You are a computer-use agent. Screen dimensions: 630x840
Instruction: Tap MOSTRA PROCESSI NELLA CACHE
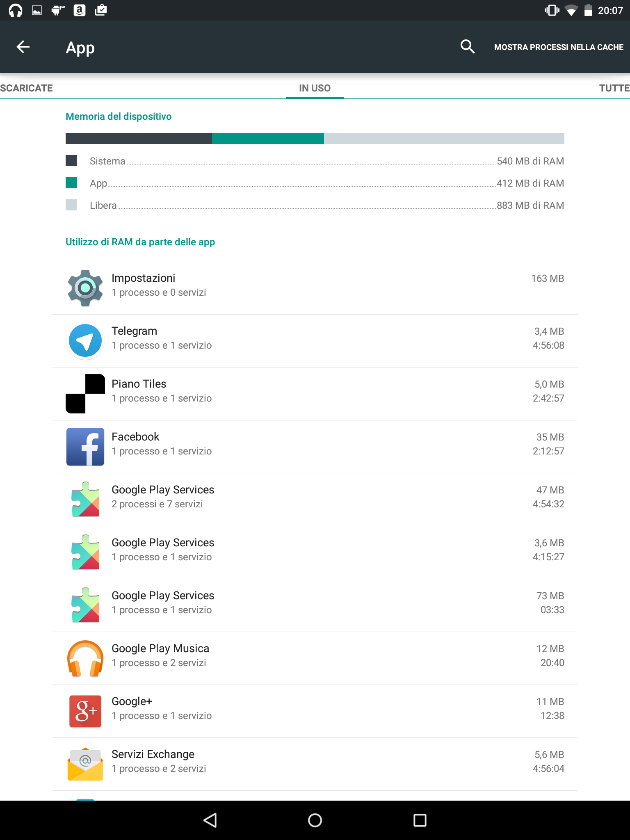(x=559, y=47)
